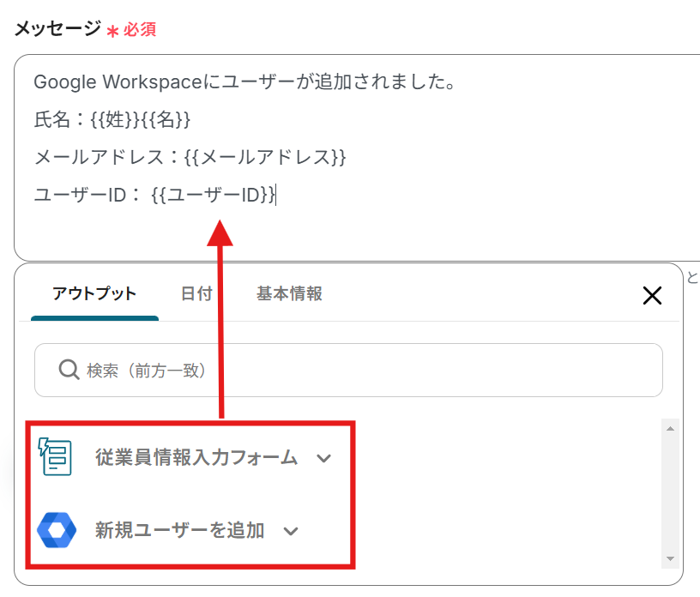
Task: Click the {{メールアドレス}} variable in message
Action: coord(264,157)
